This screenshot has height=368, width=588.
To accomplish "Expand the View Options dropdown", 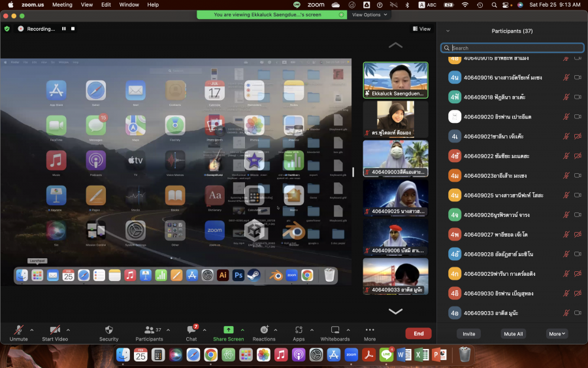I will point(369,14).
